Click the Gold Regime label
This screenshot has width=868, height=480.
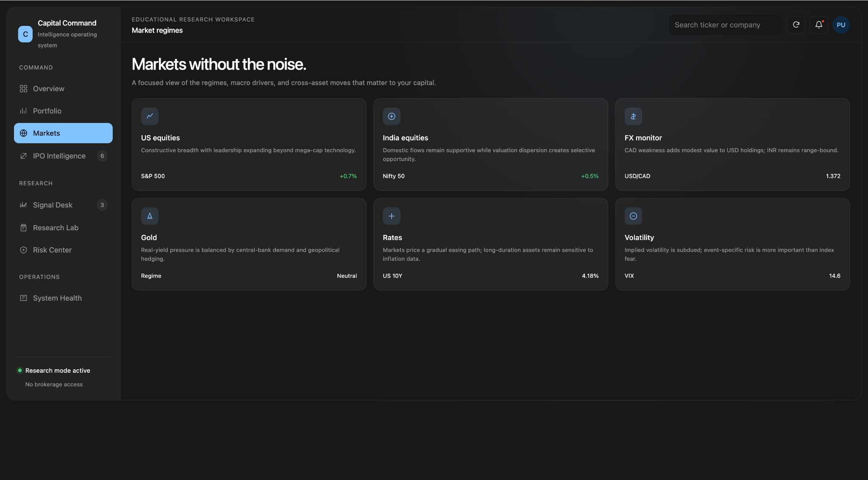(x=151, y=276)
